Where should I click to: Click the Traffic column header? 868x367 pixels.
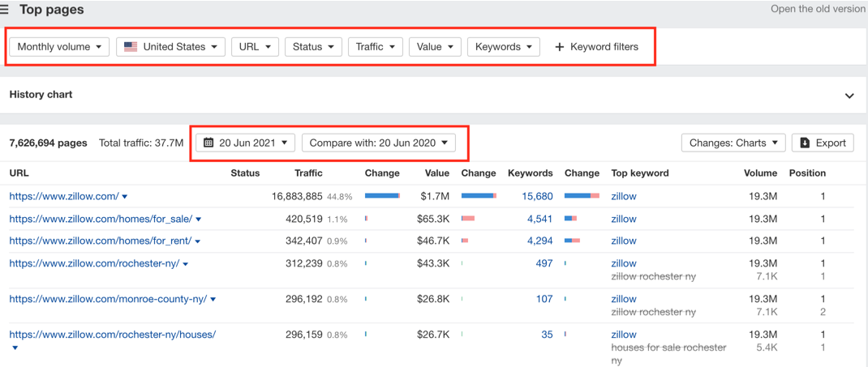point(308,173)
